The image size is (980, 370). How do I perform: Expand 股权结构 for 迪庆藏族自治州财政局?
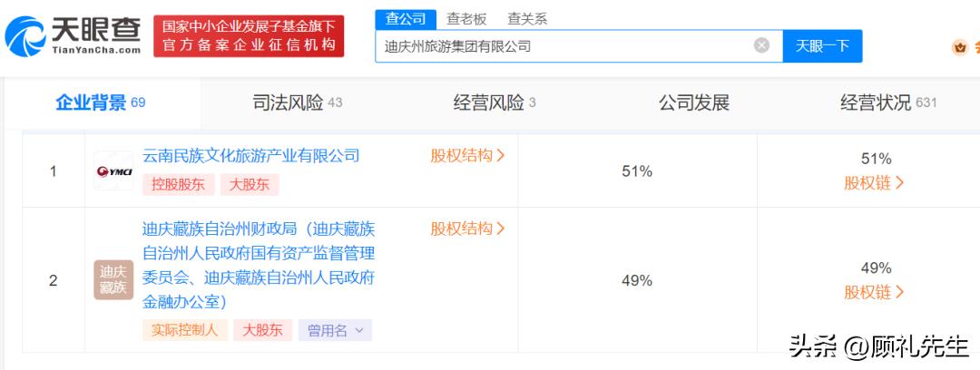pyautogui.click(x=467, y=229)
